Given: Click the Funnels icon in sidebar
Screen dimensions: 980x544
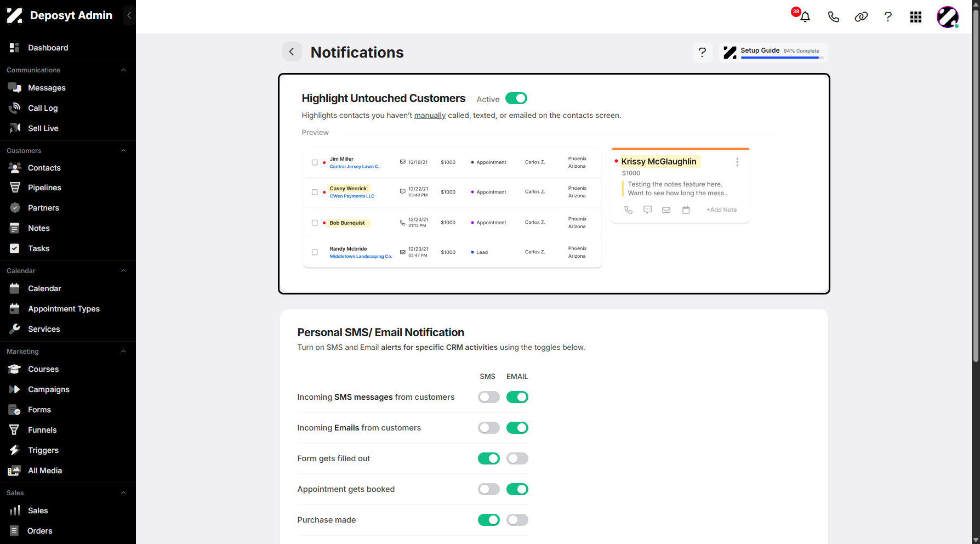Looking at the screenshot, I should pos(15,430).
